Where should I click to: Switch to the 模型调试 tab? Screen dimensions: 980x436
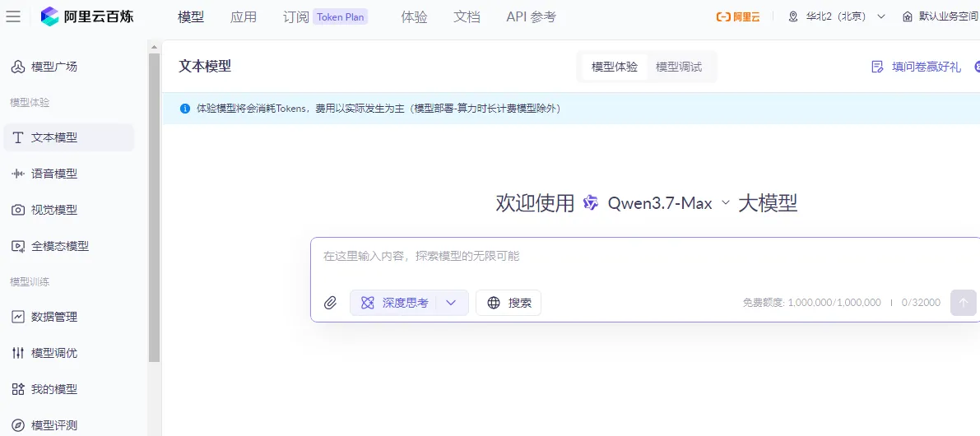(679, 67)
